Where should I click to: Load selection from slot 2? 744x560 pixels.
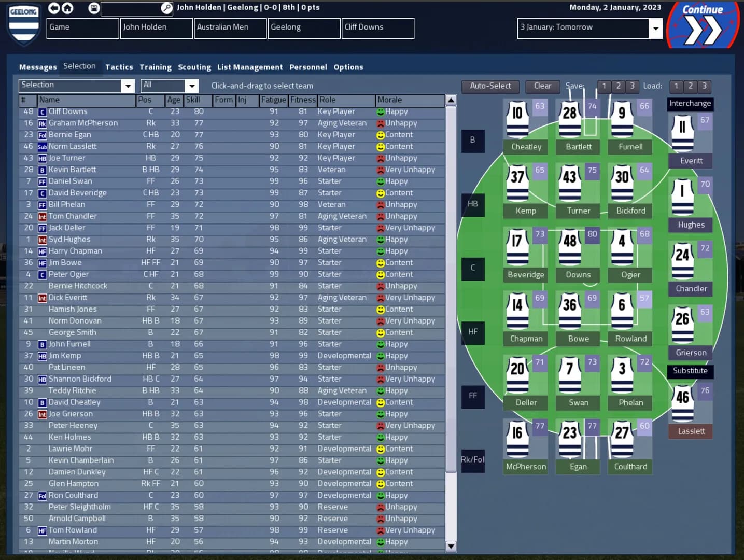[690, 86]
